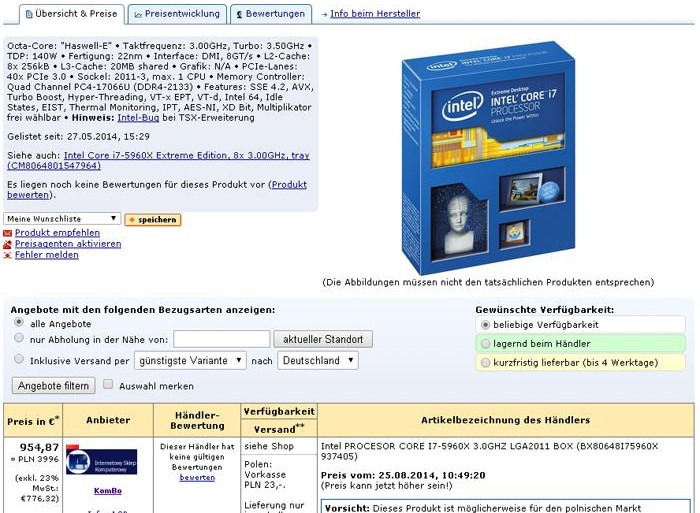Open the Preisagenten aktivieren link
The width and height of the screenshot is (700, 513).
(68, 244)
